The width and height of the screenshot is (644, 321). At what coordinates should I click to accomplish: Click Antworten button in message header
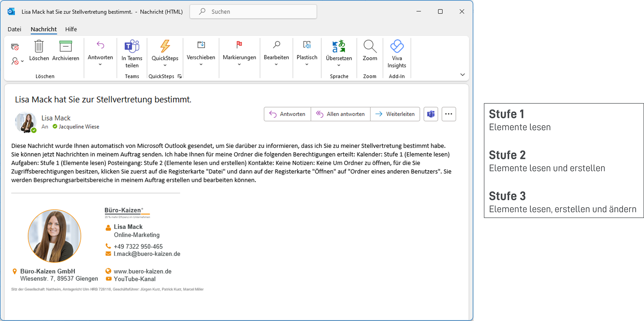288,114
